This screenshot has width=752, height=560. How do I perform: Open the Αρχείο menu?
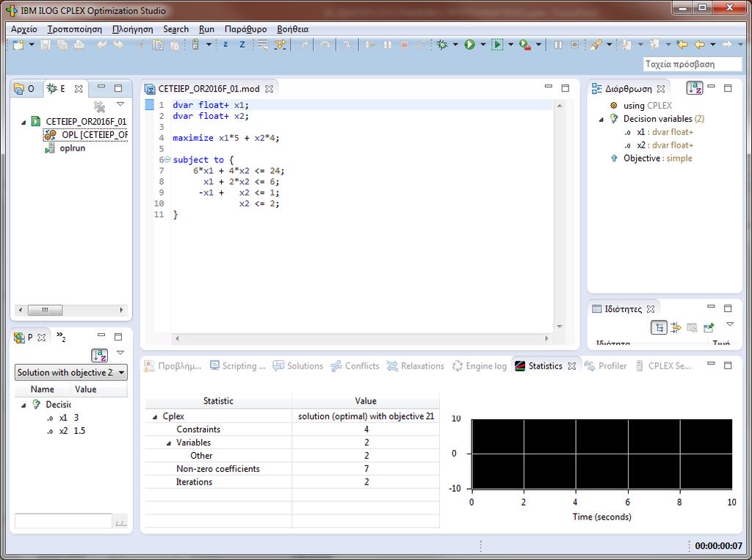point(24,29)
